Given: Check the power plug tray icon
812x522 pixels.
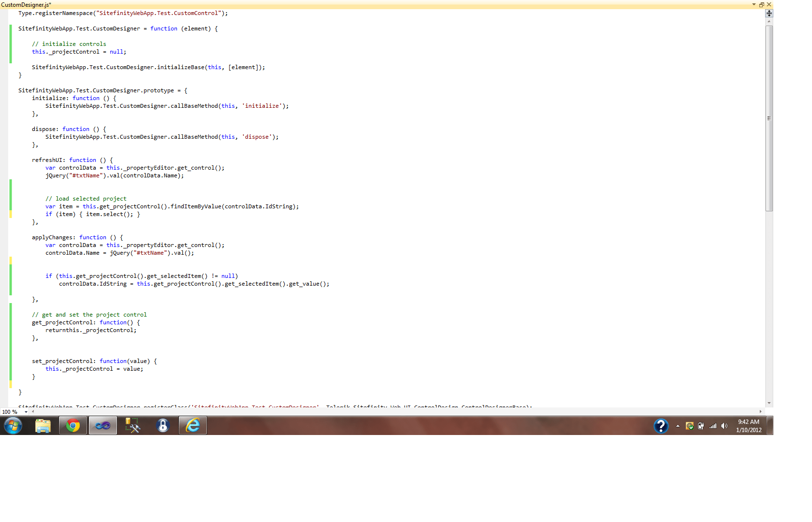Looking at the screenshot, I should [x=701, y=426].
